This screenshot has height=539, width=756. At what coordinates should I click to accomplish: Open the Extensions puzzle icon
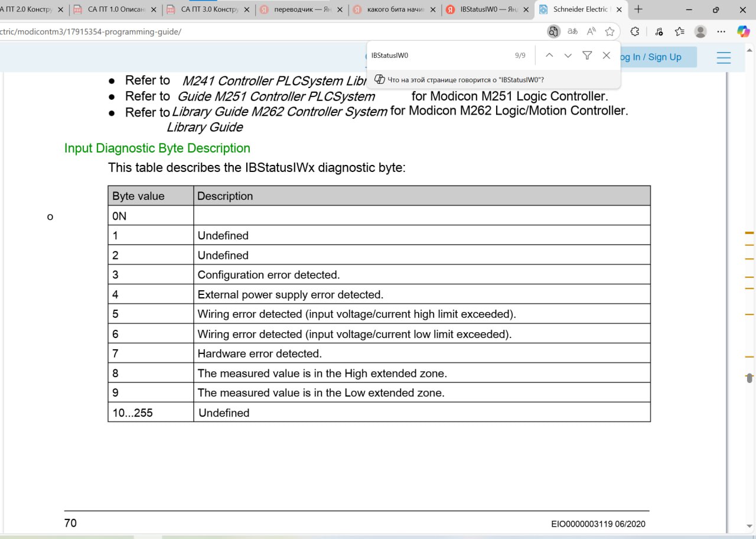coord(635,32)
